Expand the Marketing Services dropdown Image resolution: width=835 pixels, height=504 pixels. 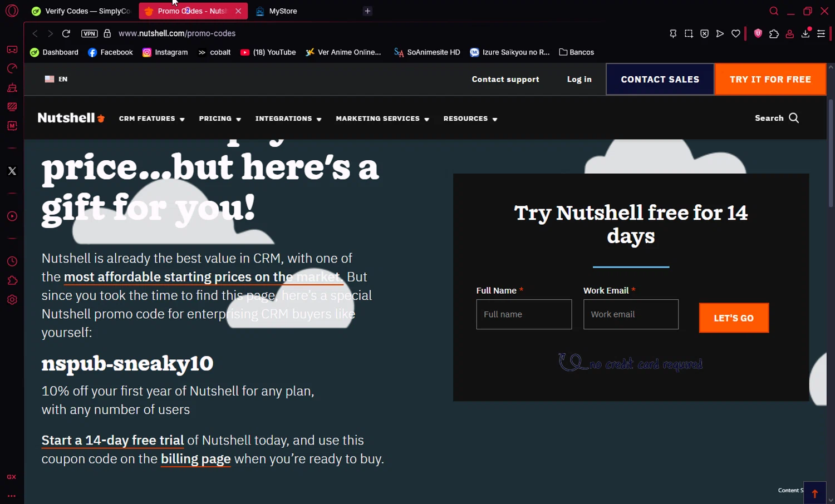coord(382,118)
